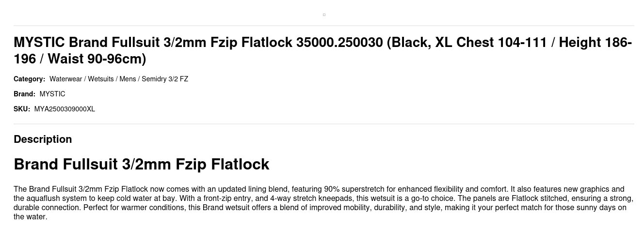
Task: Click the 'Description' section heading
Action: tap(43, 139)
